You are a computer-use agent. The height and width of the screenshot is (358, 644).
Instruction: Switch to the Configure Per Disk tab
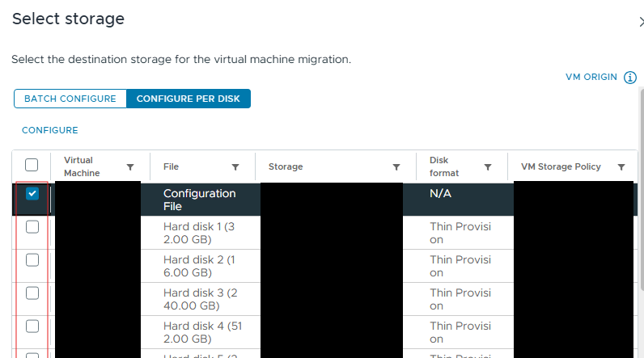click(x=189, y=99)
